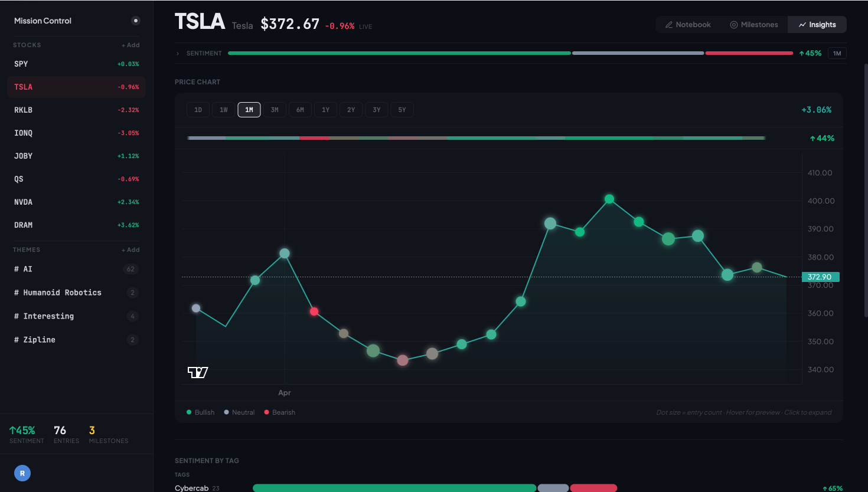Select the 6M chart range
868x492 pixels.
pyautogui.click(x=300, y=110)
